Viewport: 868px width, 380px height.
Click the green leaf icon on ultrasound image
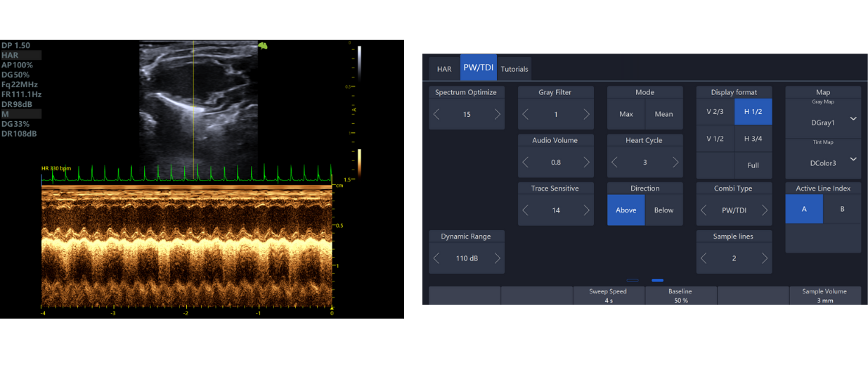click(x=263, y=46)
